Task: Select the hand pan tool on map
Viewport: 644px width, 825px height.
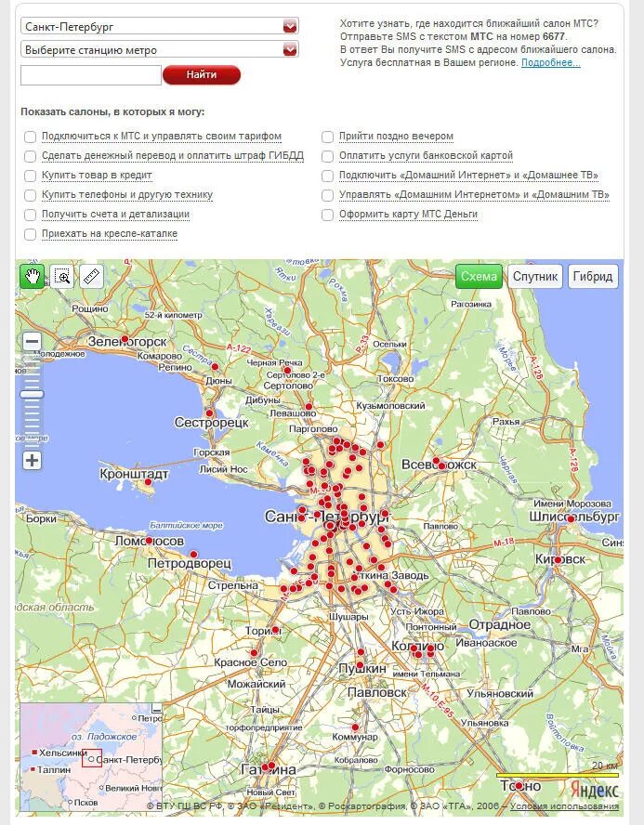Action: (x=33, y=276)
